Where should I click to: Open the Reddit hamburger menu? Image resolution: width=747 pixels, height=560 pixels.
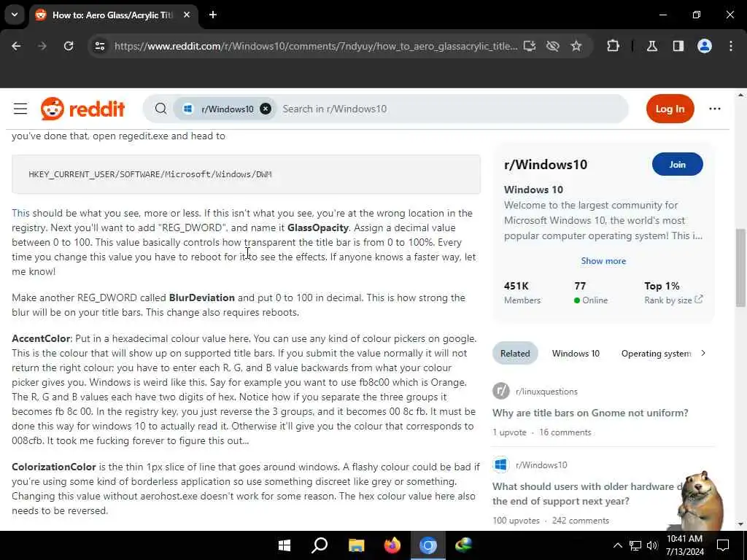(20, 109)
